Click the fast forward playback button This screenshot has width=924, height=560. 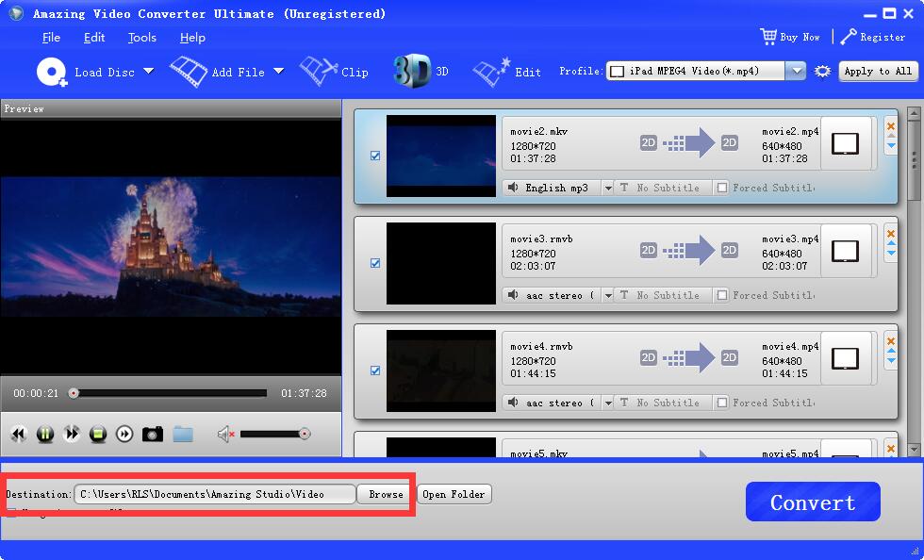(x=72, y=435)
